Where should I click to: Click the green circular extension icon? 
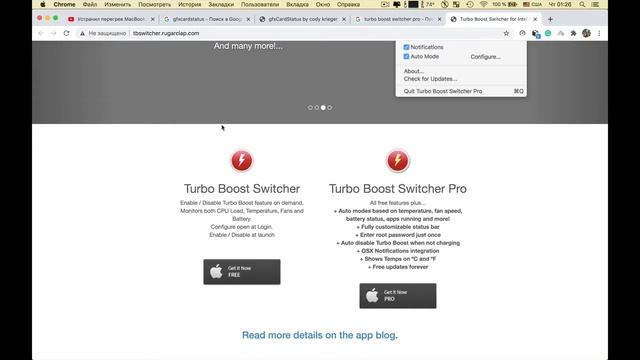548,33
